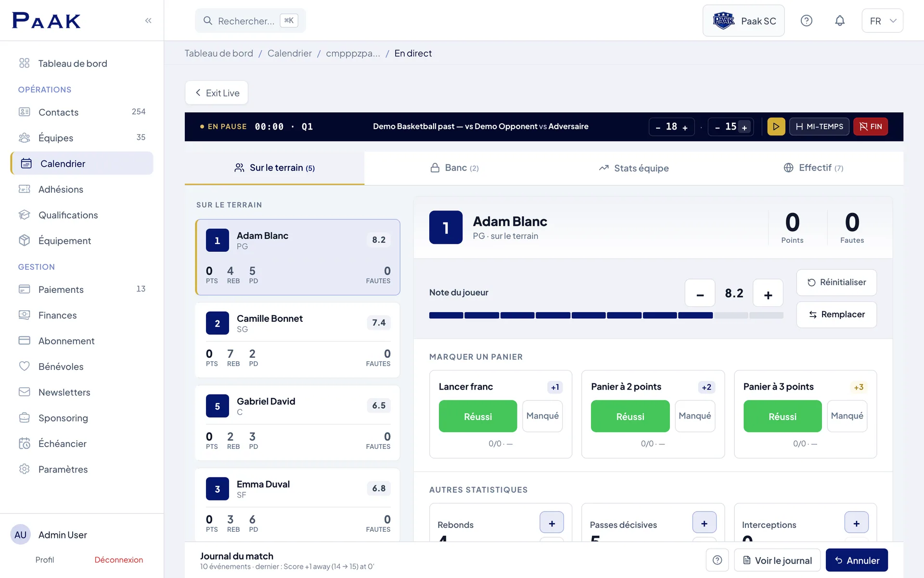Image resolution: width=924 pixels, height=578 pixels.
Task: Increase the player rating of 8.2
Action: (x=768, y=293)
